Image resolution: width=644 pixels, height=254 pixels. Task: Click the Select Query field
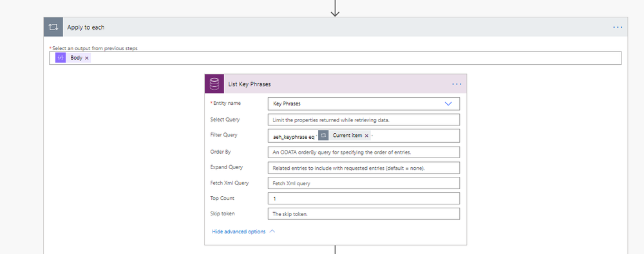click(364, 120)
